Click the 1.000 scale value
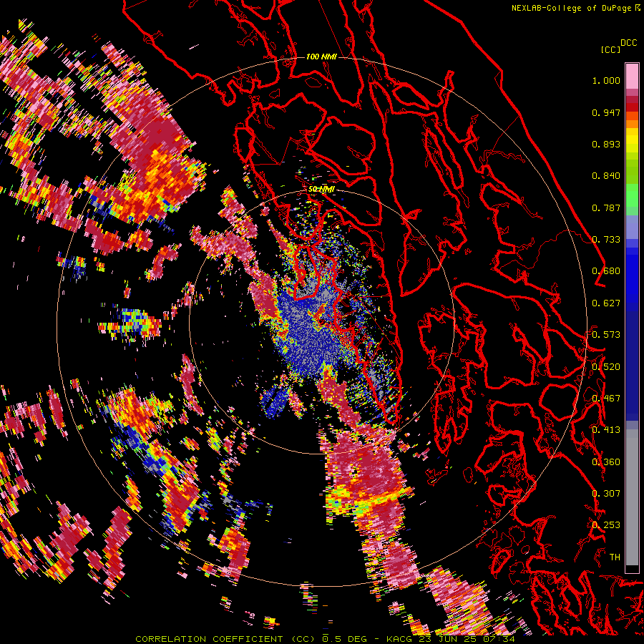Screen dimensions: 644x644 pos(606,80)
